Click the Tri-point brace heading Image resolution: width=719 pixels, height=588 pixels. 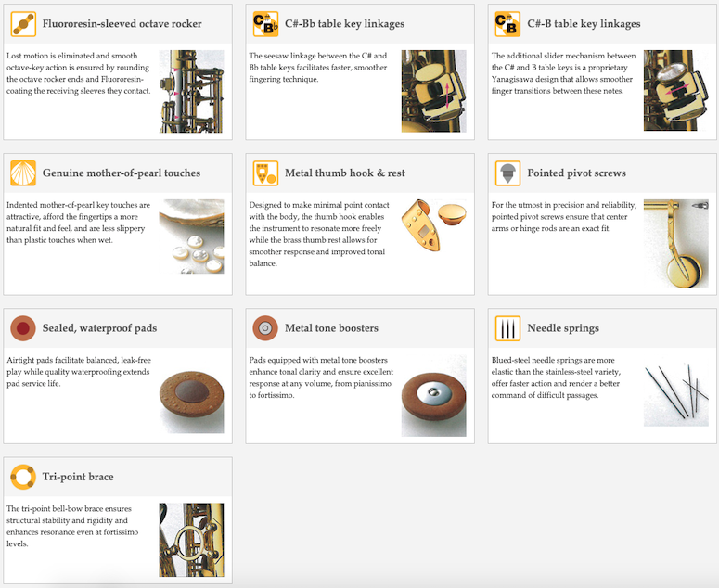[78, 477]
